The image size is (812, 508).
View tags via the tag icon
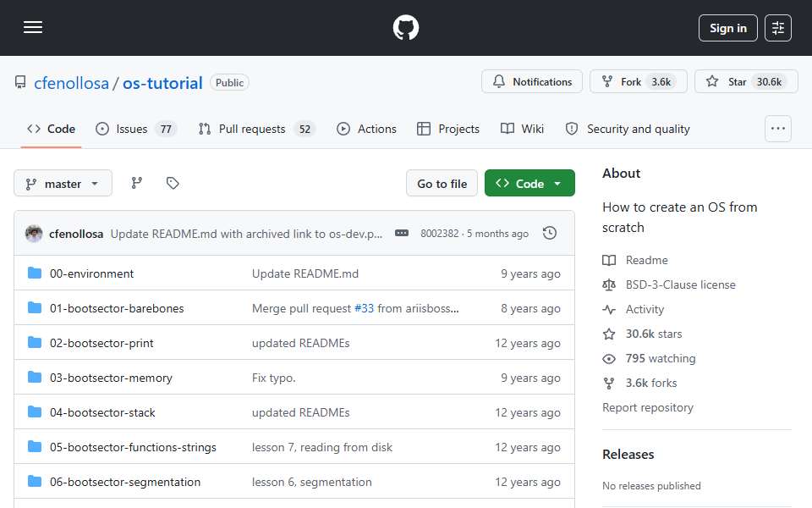173,183
